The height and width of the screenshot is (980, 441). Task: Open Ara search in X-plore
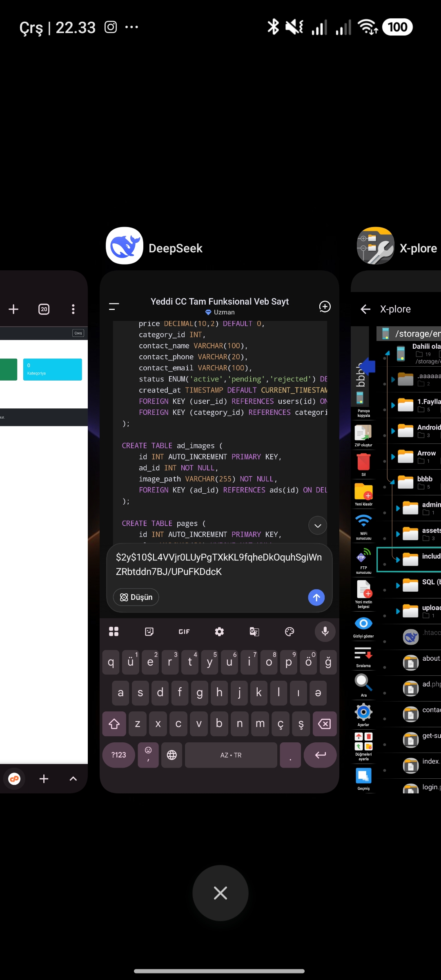tap(363, 685)
